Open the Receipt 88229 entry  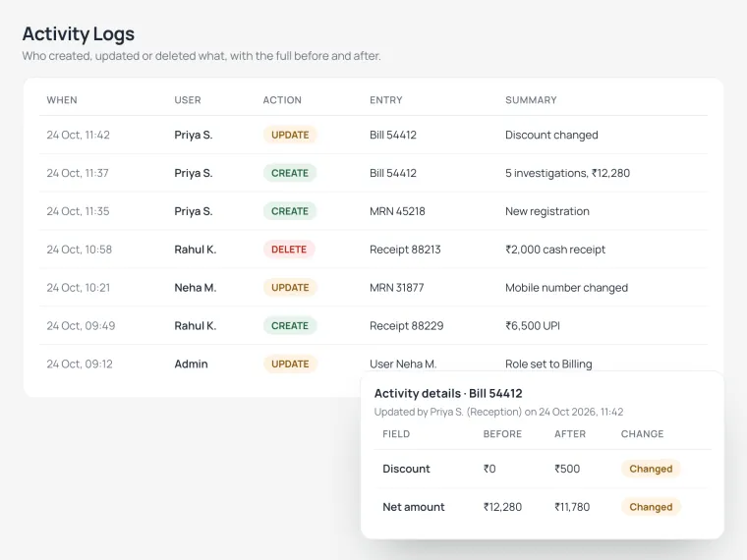click(x=406, y=326)
